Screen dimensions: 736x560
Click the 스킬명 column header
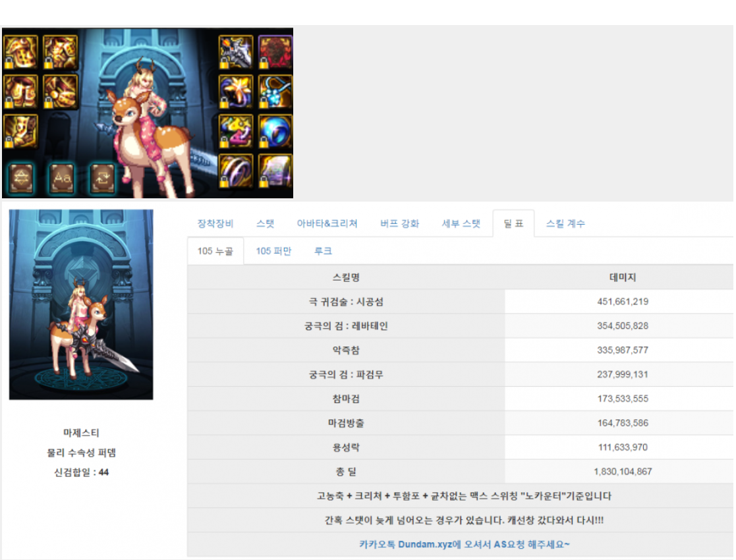(x=347, y=277)
